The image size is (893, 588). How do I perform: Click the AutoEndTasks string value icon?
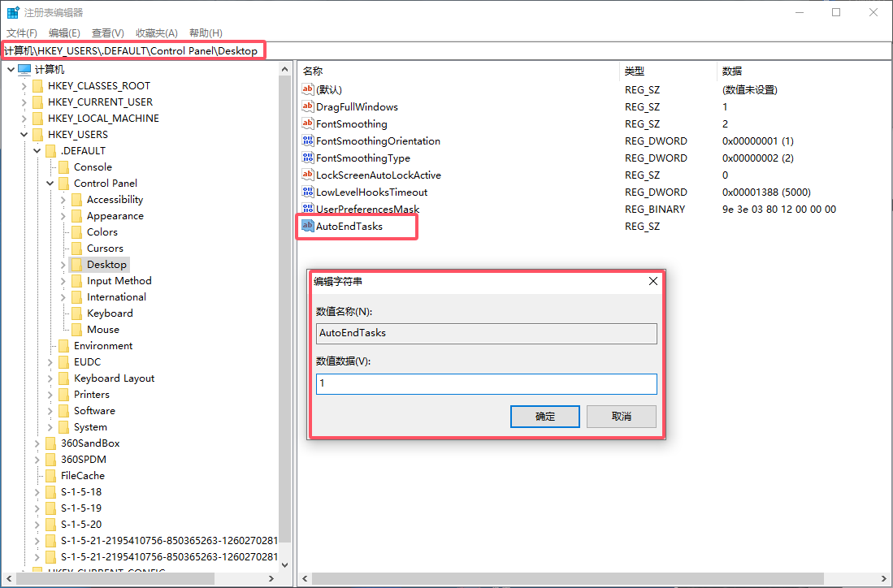click(x=309, y=226)
